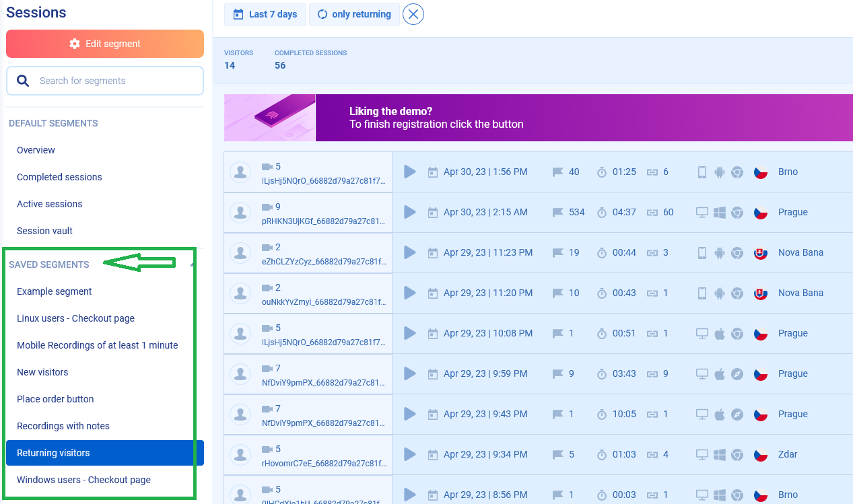Click the city name Zdar
This screenshot has height=504, width=853.
(788, 454)
